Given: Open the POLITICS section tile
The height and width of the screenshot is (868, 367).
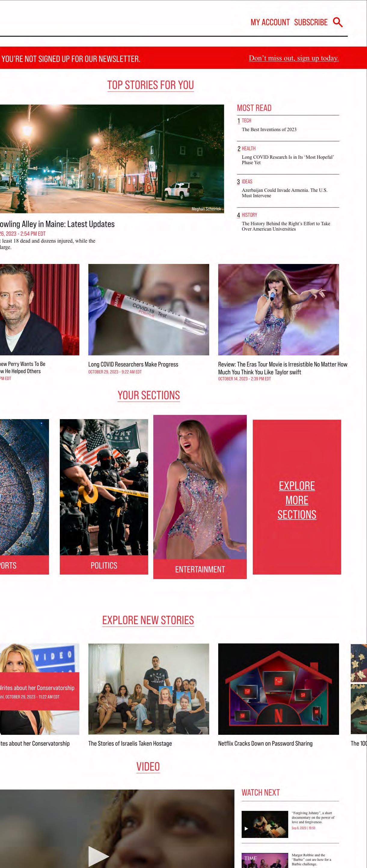Looking at the screenshot, I should point(104,497).
